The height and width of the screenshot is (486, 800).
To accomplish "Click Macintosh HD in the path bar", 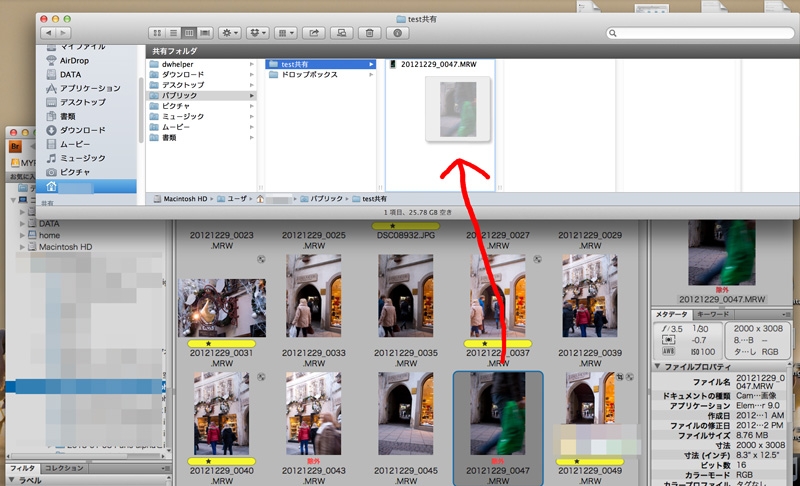I will point(184,199).
